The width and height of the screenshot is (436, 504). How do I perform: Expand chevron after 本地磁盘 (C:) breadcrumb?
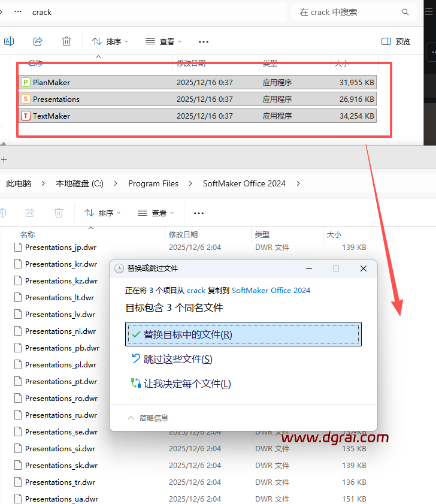click(116, 183)
